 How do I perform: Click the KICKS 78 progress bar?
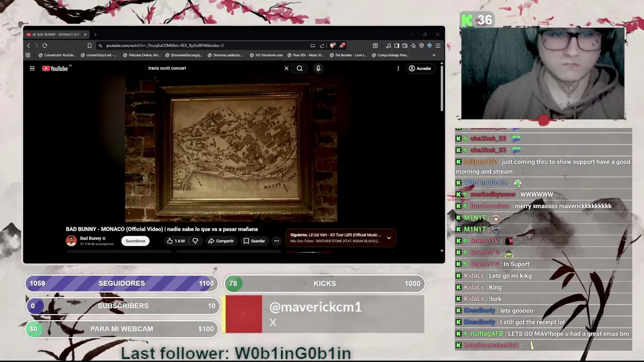(325, 284)
